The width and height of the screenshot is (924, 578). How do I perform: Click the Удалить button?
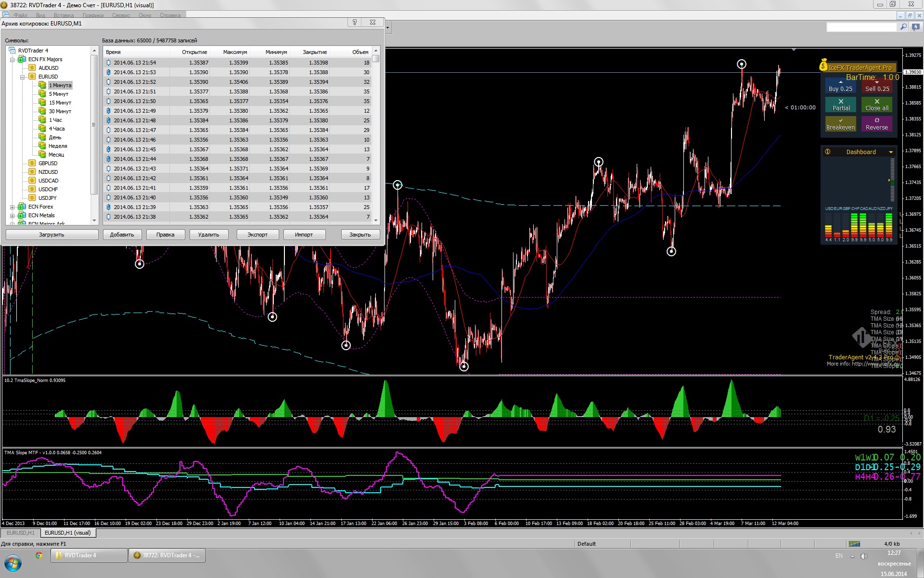coord(209,235)
